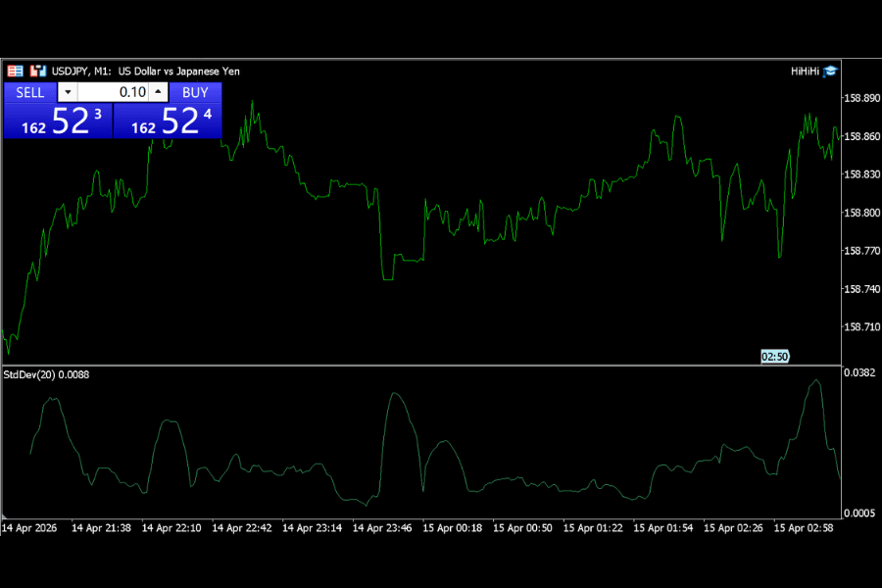This screenshot has width=882, height=588.
Task: Click the 15 Apr 01:22 time label
Action: (x=593, y=528)
